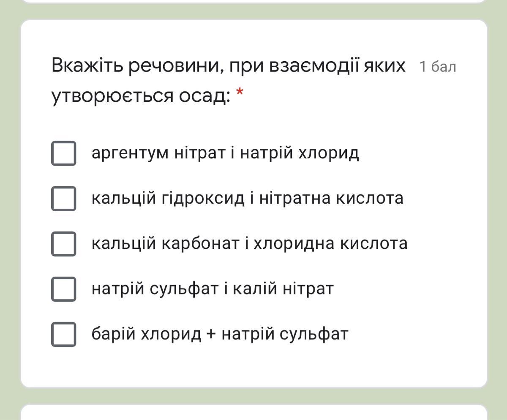Check the 'аргентум нітрат і натрій хлорид' checkbox
This screenshot has width=507, height=420.
point(64,153)
